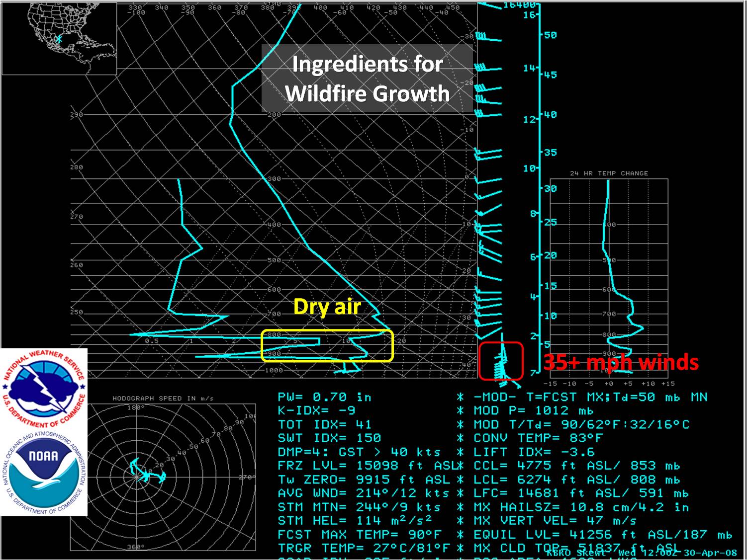Select the 'MX VERT VEL= 47 m/s' line
This screenshot has height=560, width=747.
point(555,521)
